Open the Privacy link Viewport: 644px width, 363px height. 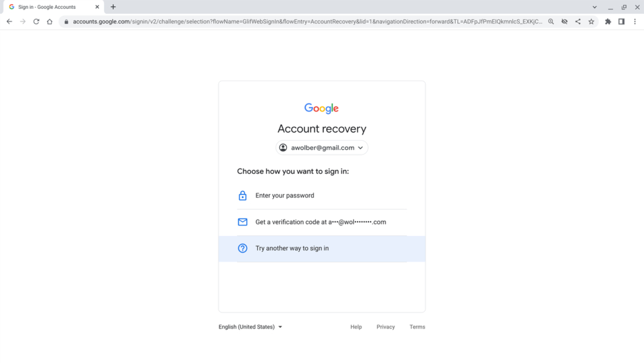[x=386, y=327]
